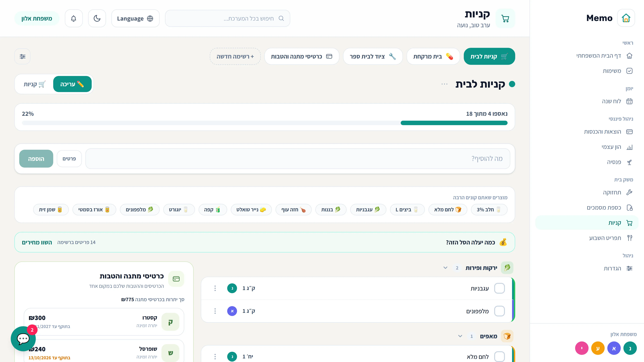This screenshot has height=362, width=644.
Task: Open הון עצמי in sidebar
Action: 587,147
